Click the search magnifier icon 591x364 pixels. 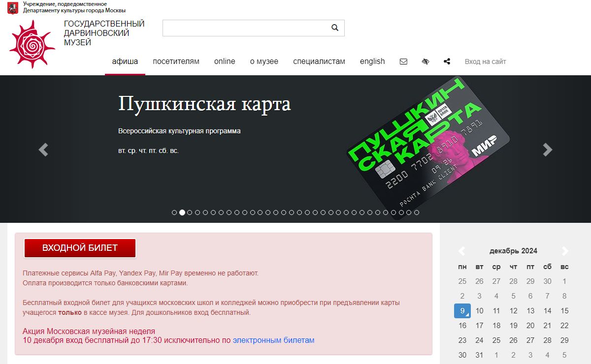[335, 28]
